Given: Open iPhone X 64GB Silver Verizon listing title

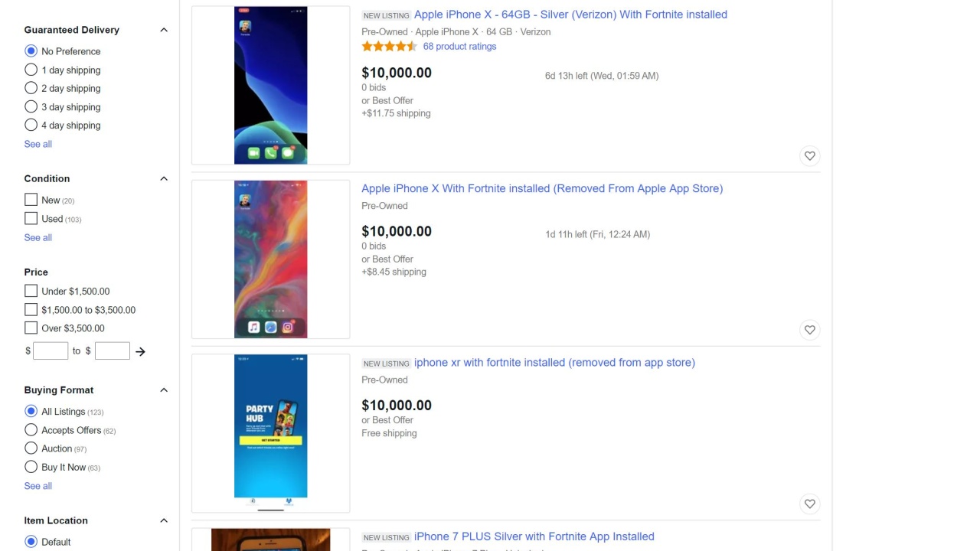Looking at the screenshot, I should (570, 15).
